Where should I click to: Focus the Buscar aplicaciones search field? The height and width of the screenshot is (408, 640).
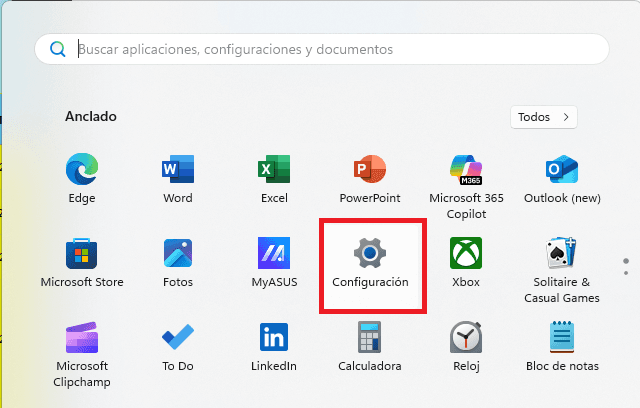[322, 49]
